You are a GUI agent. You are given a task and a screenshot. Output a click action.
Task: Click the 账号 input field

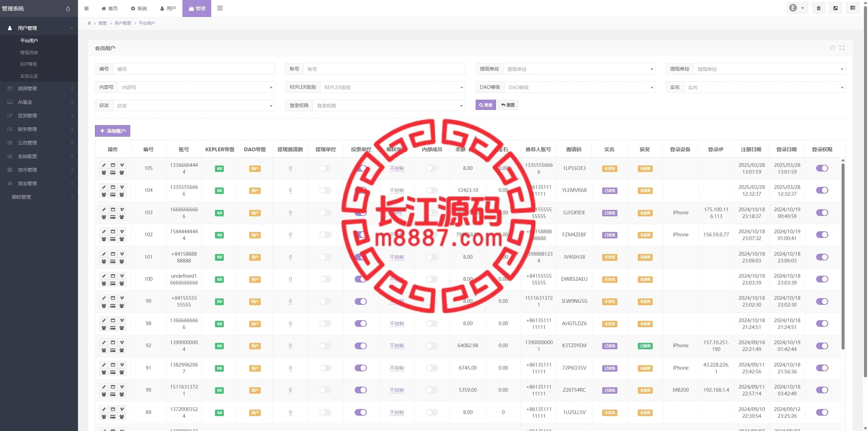pos(384,69)
